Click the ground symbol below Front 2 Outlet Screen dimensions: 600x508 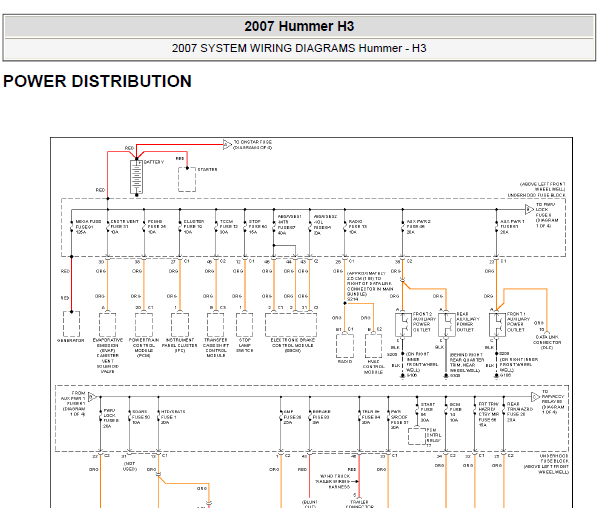pyautogui.click(x=403, y=376)
